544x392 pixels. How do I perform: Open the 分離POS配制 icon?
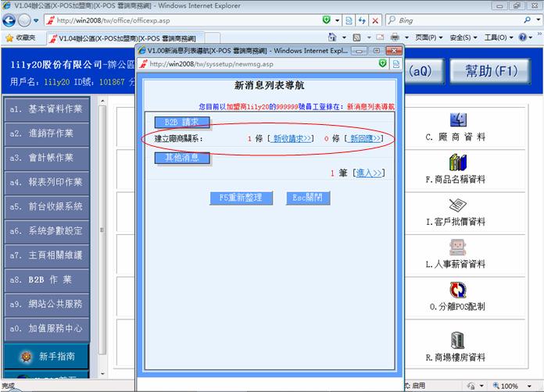(x=457, y=290)
